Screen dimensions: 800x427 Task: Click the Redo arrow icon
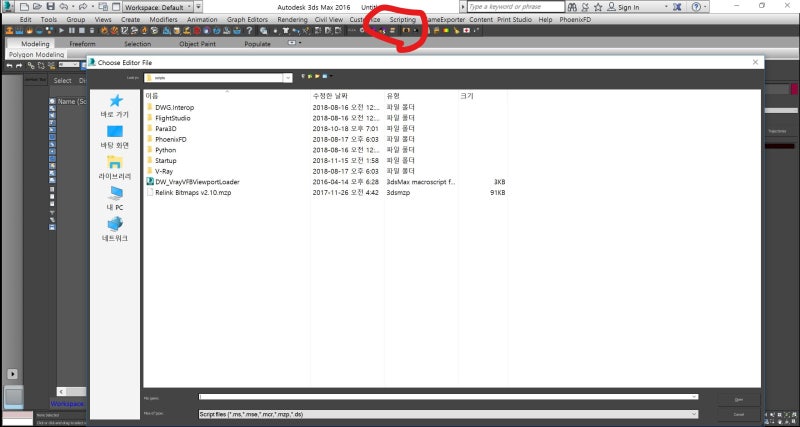point(83,7)
